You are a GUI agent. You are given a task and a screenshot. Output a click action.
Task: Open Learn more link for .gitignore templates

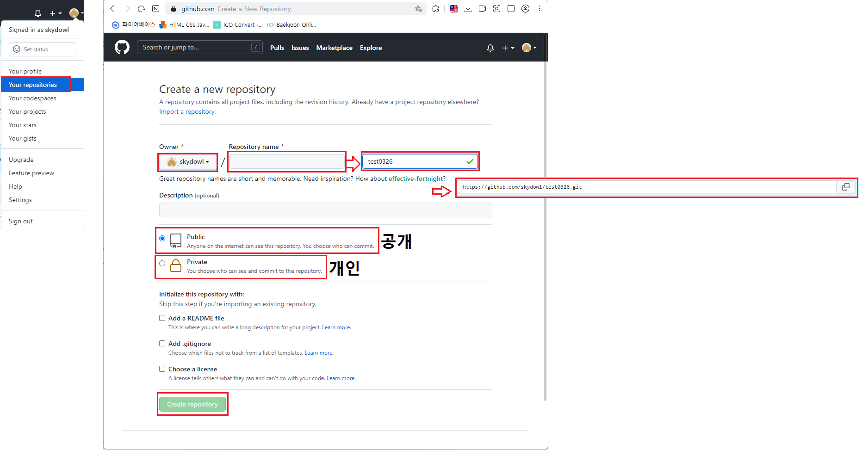319,353
